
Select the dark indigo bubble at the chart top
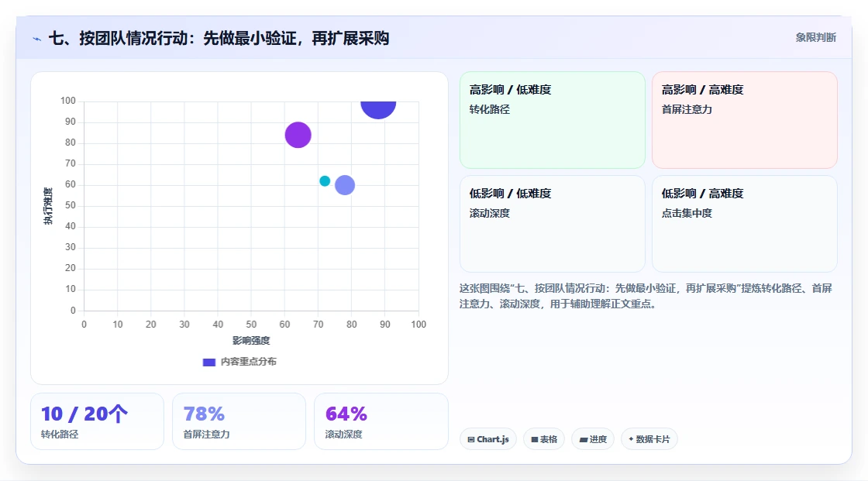[x=378, y=109]
